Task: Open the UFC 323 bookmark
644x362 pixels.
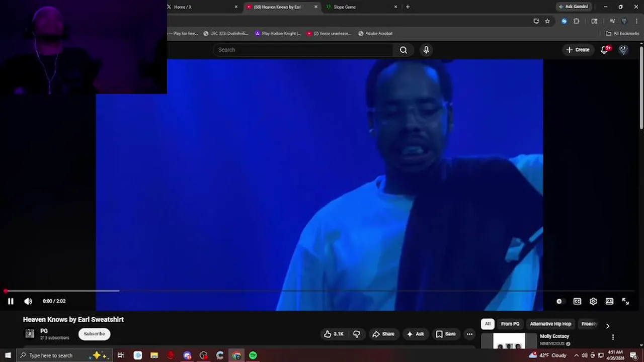Action: (226, 34)
